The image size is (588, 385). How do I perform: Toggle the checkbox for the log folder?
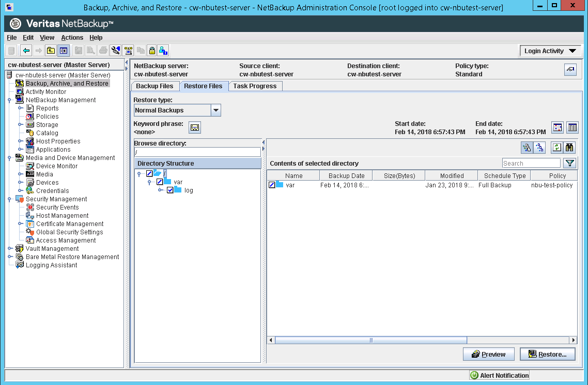[x=170, y=190]
